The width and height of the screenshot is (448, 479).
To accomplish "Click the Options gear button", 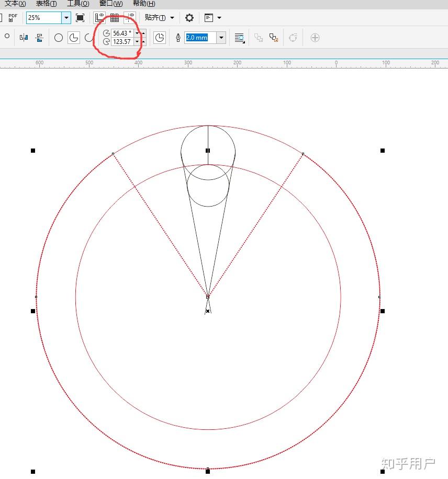I will point(188,17).
